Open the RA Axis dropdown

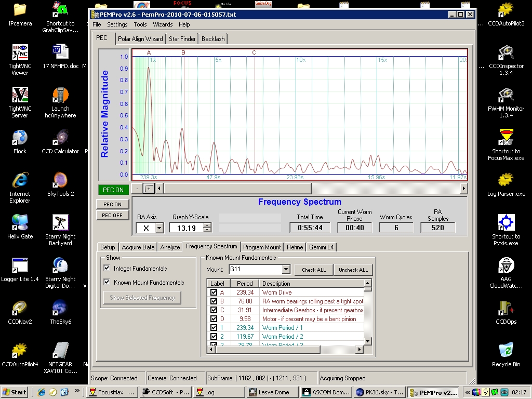159,228
